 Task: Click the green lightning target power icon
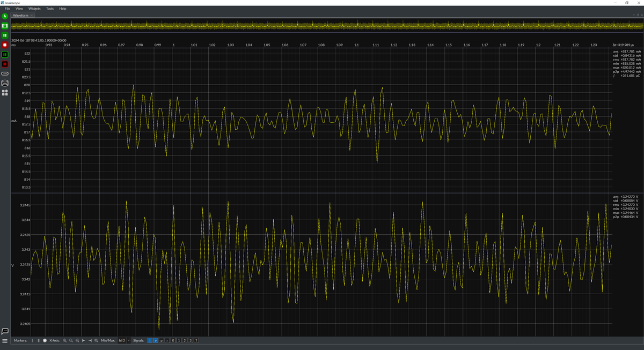coord(5,16)
